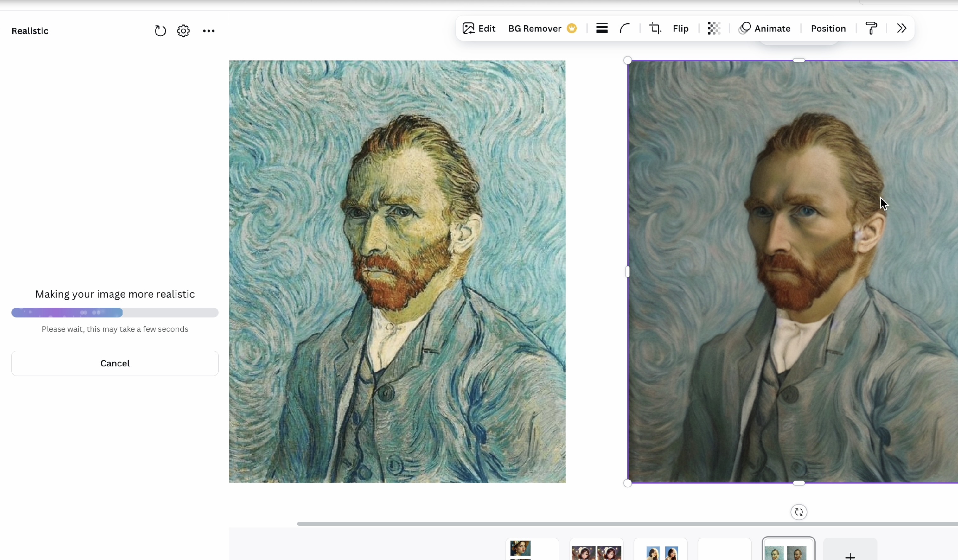Cancel the realistic image processing

tap(115, 363)
